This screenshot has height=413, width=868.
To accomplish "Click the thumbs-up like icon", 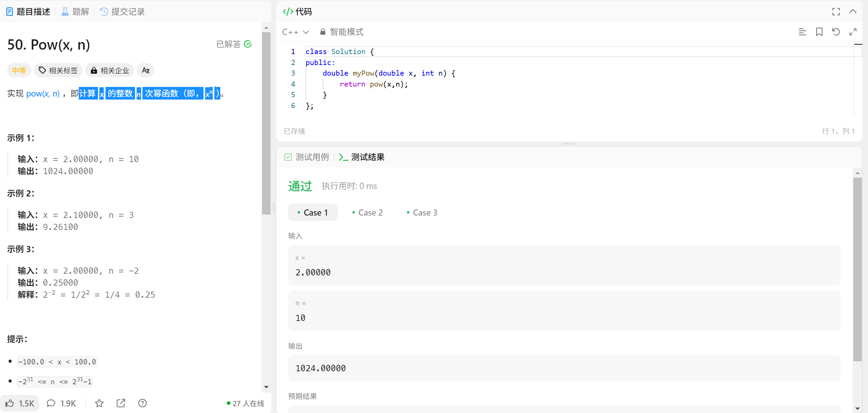I will tap(10, 403).
